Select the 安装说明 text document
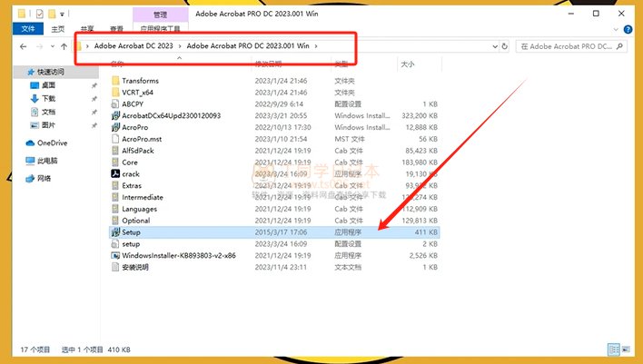The height and width of the screenshot is (364, 643). (x=137, y=267)
